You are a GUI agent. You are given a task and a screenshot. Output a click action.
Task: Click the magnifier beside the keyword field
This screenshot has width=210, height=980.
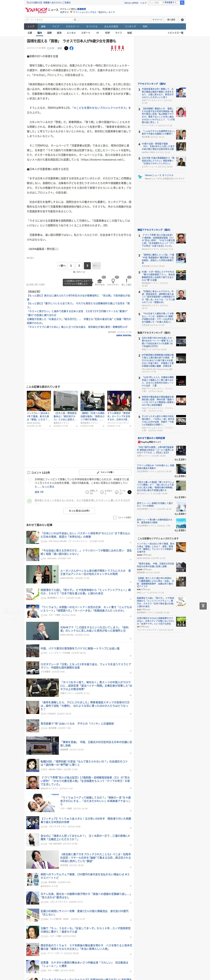pyautogui.click(x=75, y=19)
